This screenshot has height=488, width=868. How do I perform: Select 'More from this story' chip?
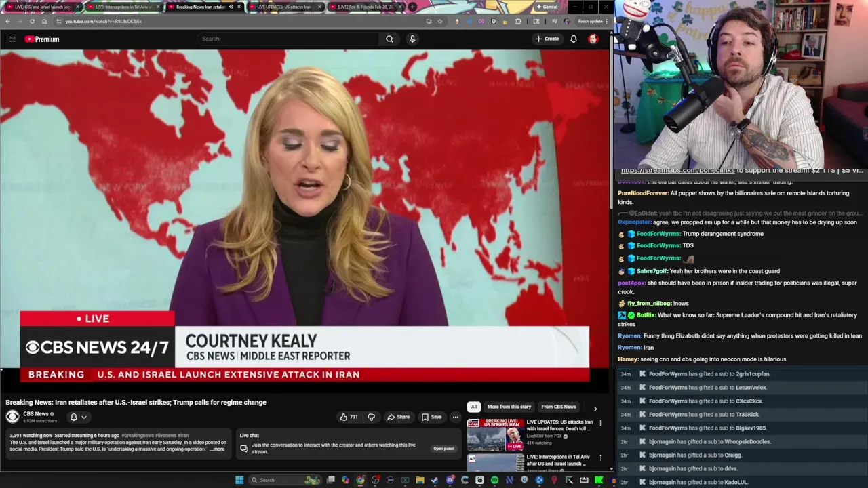pos(509,407)
